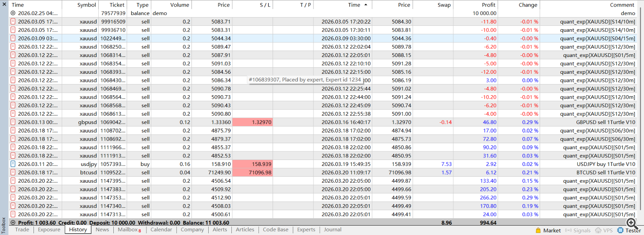Screen dimensions: 644x235
Task: Click the vertical Toolbox panel label
Action: (x=4, y=225)
